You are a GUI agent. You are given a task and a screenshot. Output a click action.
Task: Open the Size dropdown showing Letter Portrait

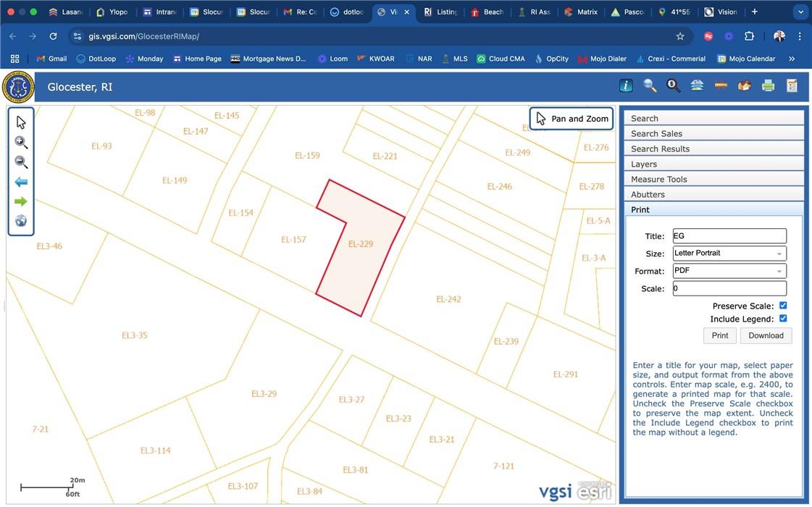coord(729,253)
